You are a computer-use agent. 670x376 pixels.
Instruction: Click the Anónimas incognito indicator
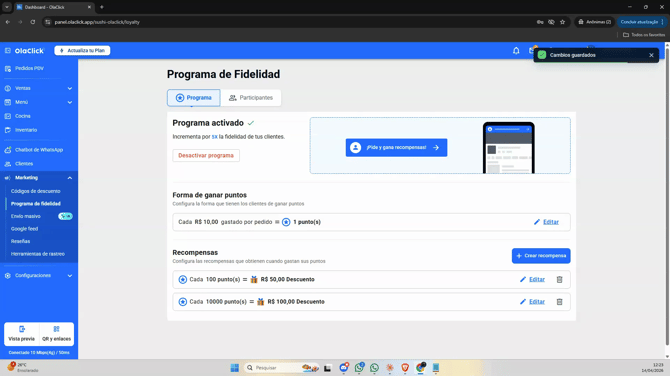(594, 22)
